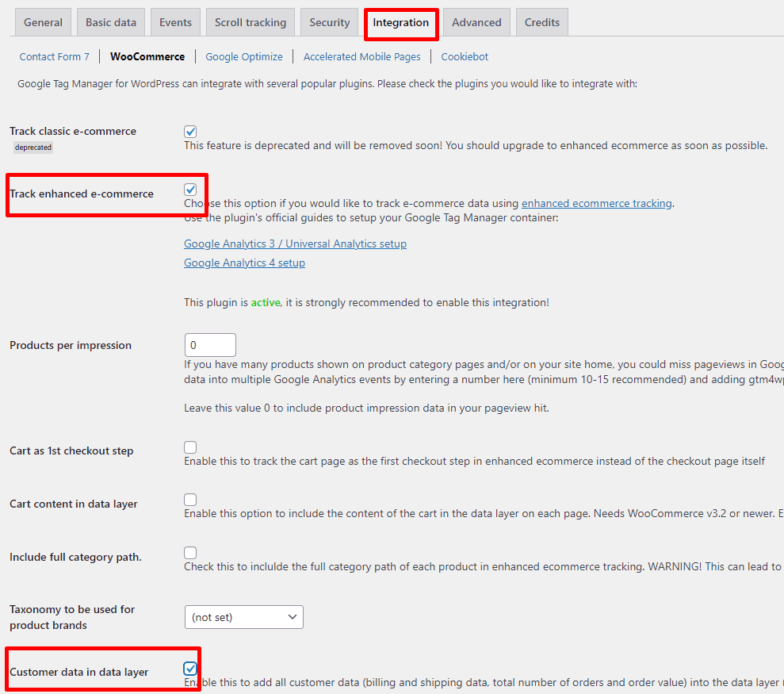The height and width of the screenshot is (694, 784).
Task: Switch to the Events tab
Action: (174, 22)
